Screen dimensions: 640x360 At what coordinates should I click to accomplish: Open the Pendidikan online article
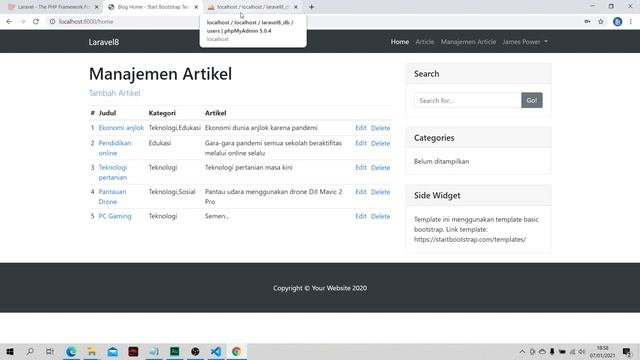(115, 148)
